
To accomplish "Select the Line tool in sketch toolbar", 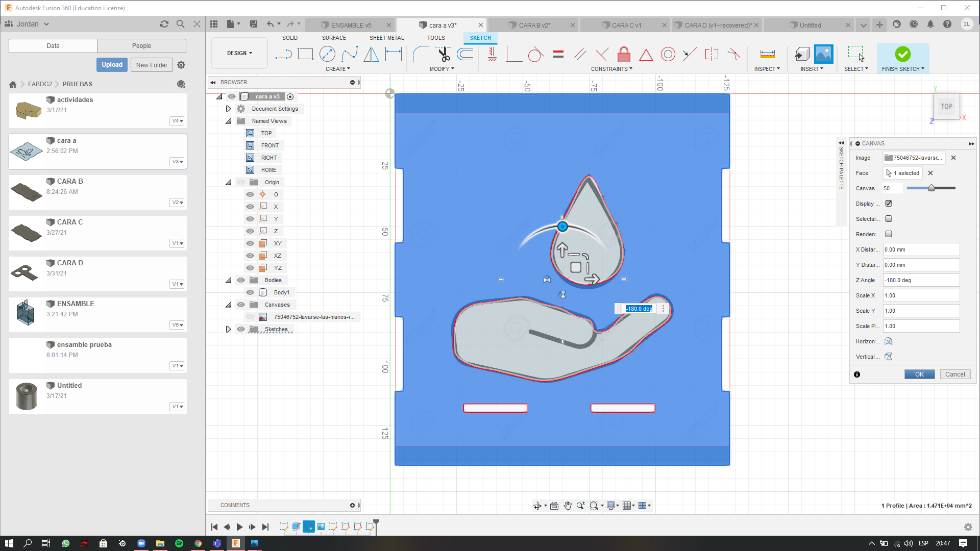I will click(x=283, y=54).
